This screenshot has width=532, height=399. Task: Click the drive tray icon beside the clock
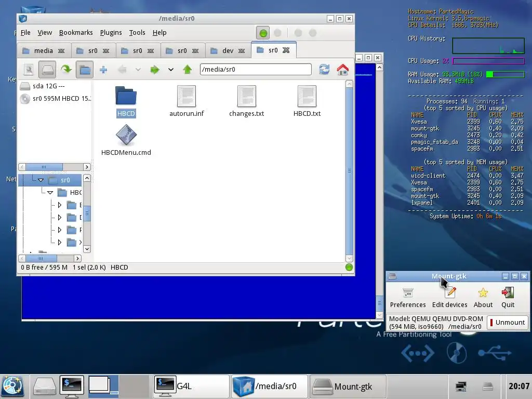click(488, 387)
